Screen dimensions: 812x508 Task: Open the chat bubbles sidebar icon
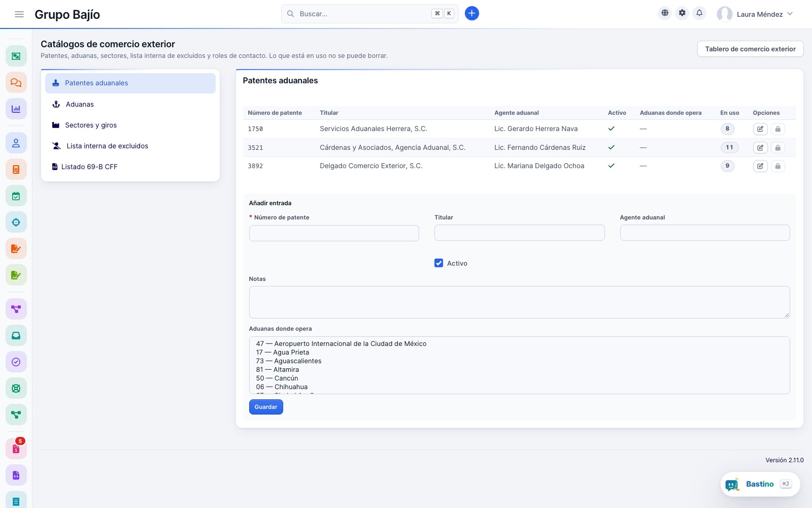(16, 82)
